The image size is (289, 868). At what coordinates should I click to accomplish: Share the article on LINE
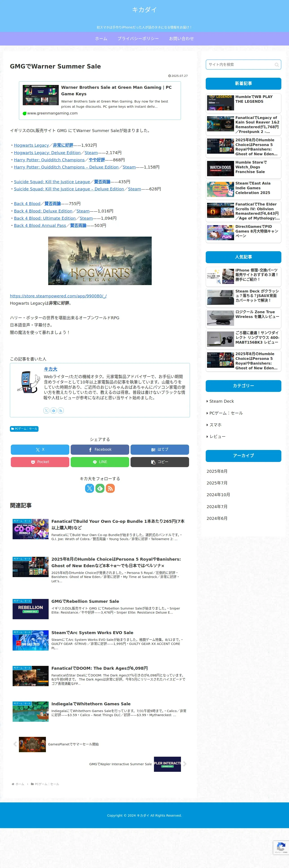[100, 462]
